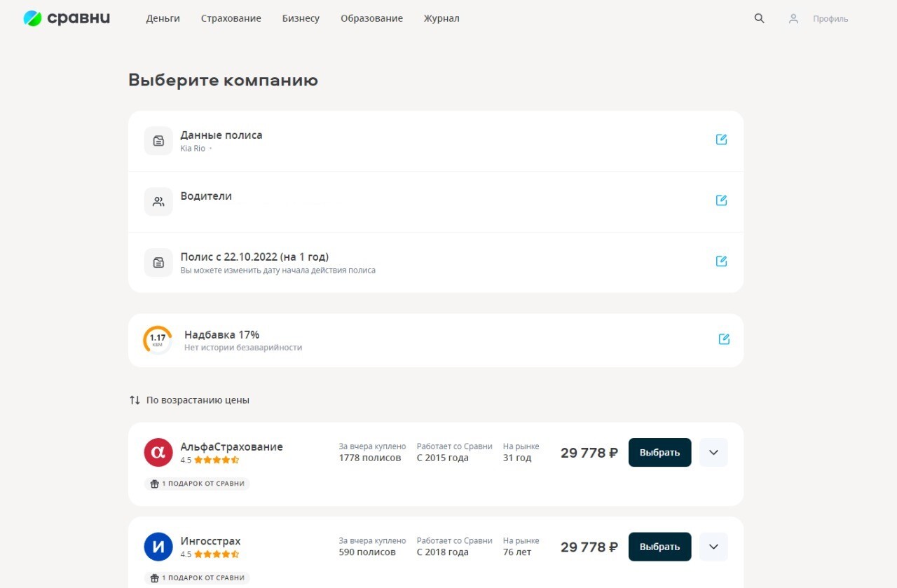Click С 2015 года text
897x588 pixels.
(x=442, y=458)
